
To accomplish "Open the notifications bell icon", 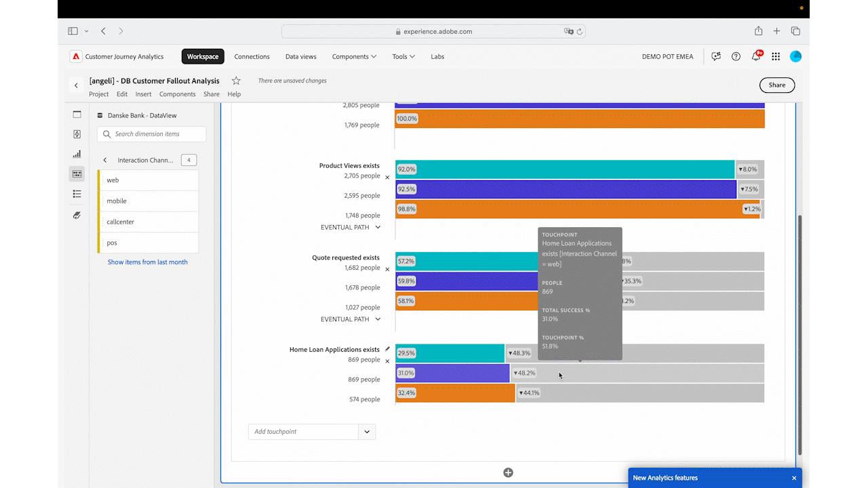I will coord(756,57).
